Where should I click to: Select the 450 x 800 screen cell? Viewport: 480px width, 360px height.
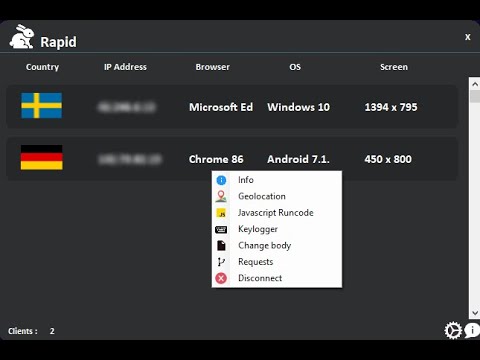tap(388, 159)
